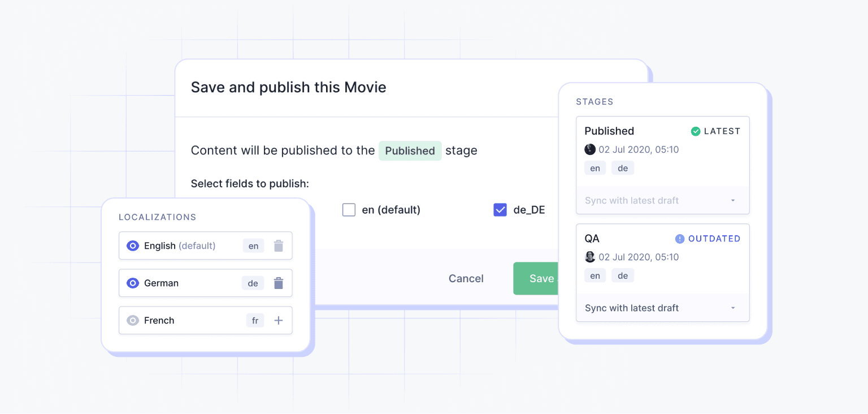The width and height of the screenshot is (868, 414).
Task: Click the user avatar in QA stage
Action: click(590, 257)
